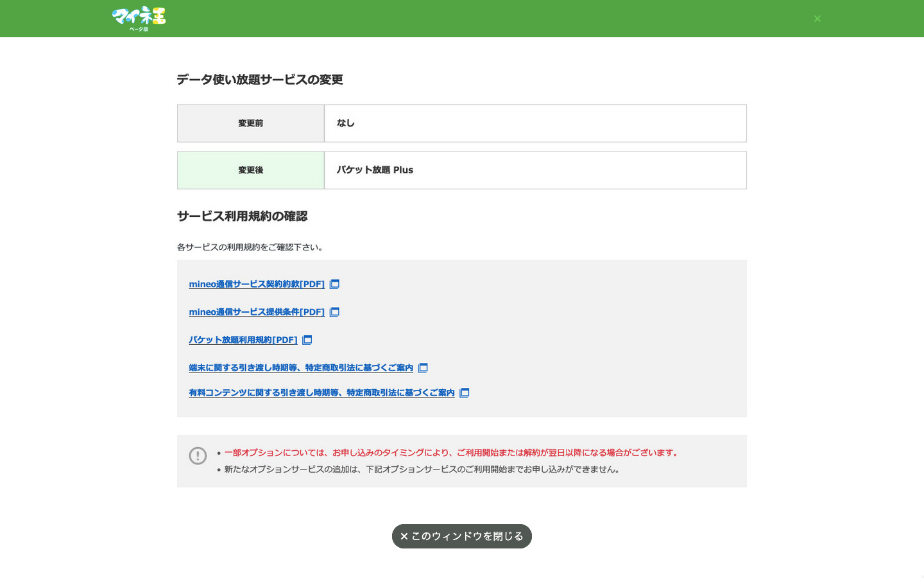Click the マイネ王 logo in the header

pos(139,18)
